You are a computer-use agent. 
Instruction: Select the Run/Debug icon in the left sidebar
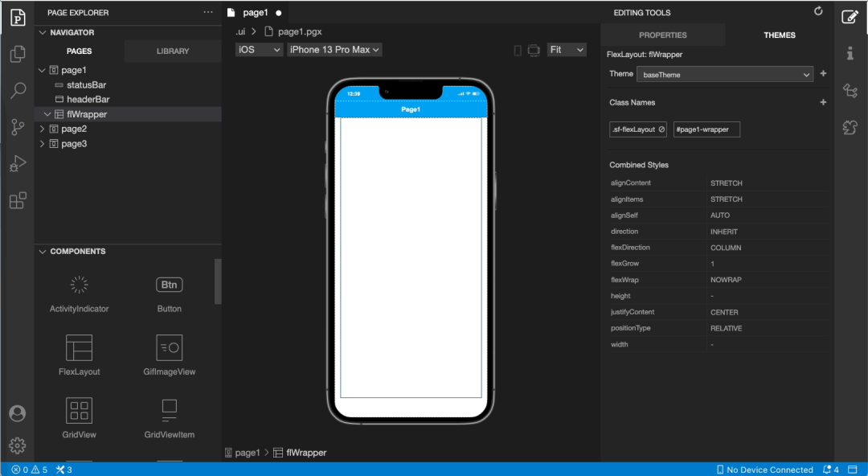pos(18,163)
